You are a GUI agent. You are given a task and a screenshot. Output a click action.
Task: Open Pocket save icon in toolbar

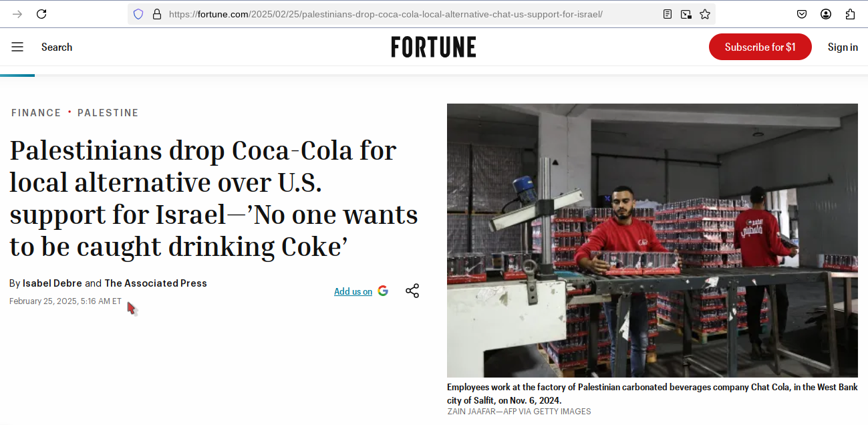pyautogui.click(x=802, y=14)
